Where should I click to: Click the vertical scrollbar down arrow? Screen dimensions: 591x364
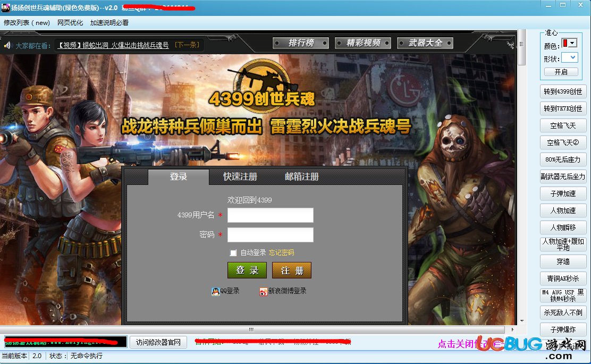point(522,321)
